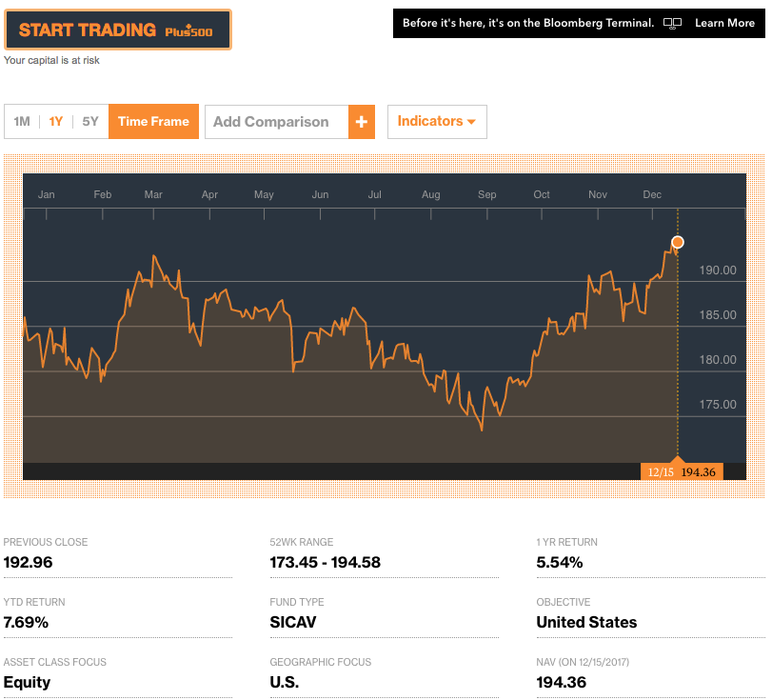This screenshot has width=772, height=700.
Task: Click the Sep label on the time axis
Action: click(486, 194)
